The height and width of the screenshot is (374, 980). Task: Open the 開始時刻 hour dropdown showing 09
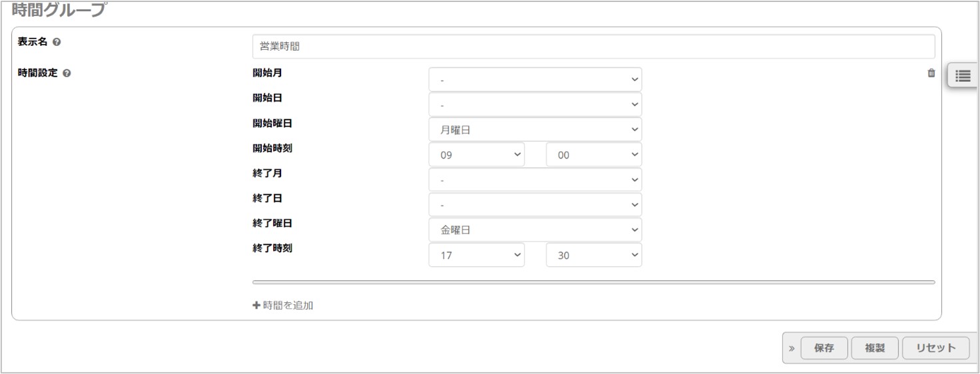pos(476,154)
